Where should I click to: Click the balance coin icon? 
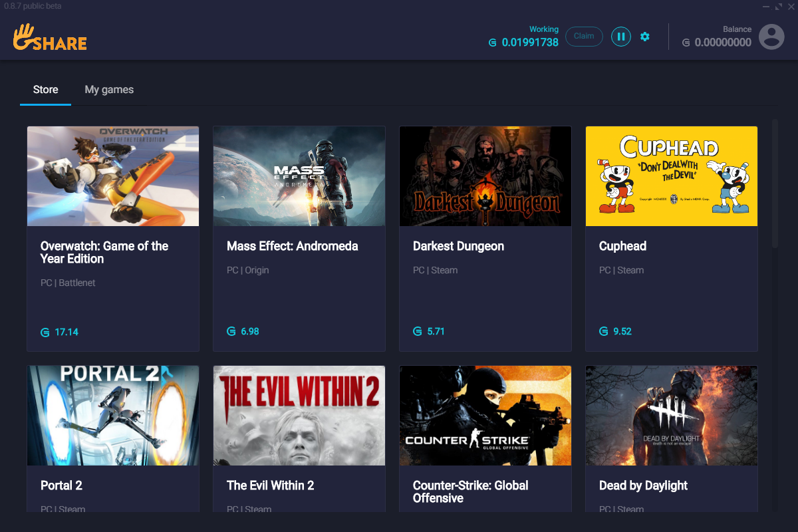686,43
